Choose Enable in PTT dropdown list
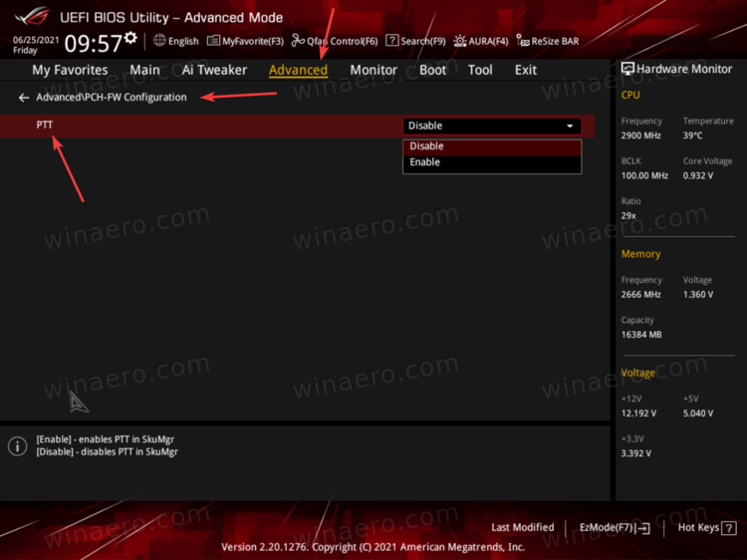 pyautogui.click(x=492, y=162)
